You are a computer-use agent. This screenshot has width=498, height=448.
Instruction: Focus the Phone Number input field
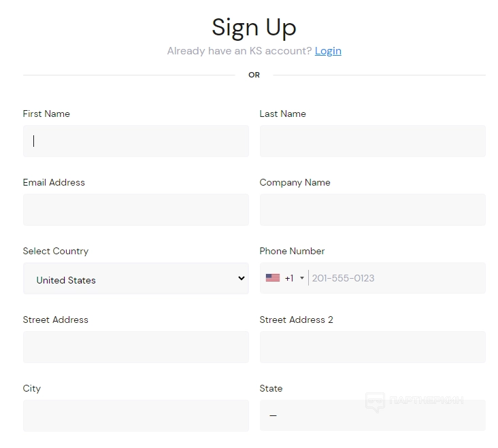pyautogui.click(x=395, y=278)
